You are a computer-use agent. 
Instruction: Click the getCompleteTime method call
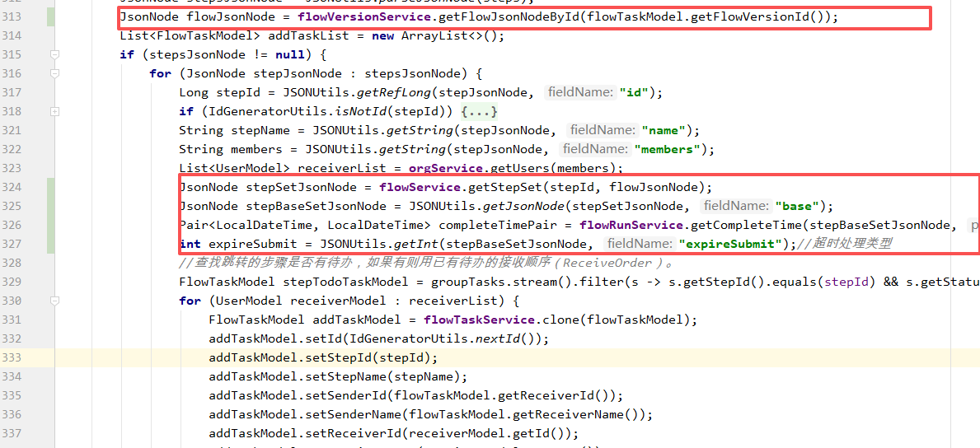click(746, 225)
